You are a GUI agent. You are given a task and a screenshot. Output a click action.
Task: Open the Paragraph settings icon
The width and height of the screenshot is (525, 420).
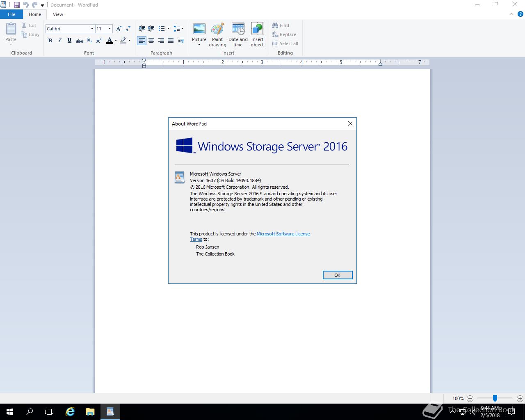181,41
